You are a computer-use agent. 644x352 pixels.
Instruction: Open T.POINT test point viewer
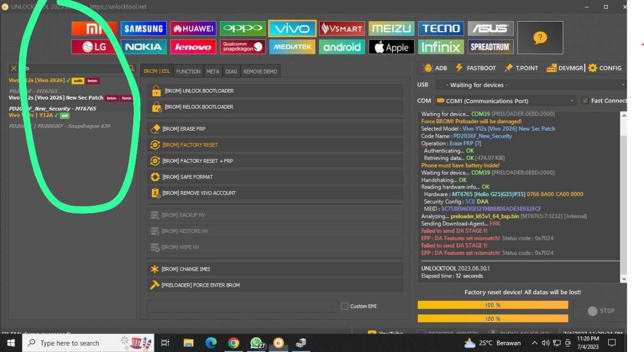click(x=521, y=68)
